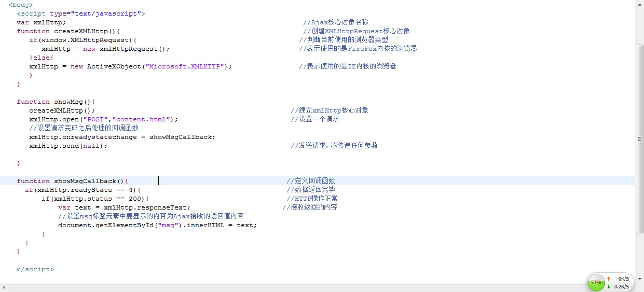Image resolution: width=644 pixels, height=292 pixels.
Task: Click the "if(window.XMLHttpRequest){" line
Action: pos(83,40)
